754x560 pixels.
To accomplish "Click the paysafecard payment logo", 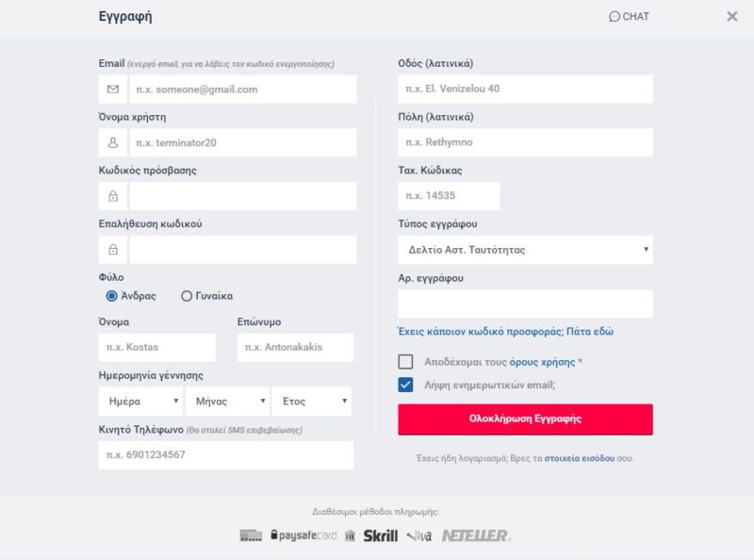I will (x=303, y=535).
